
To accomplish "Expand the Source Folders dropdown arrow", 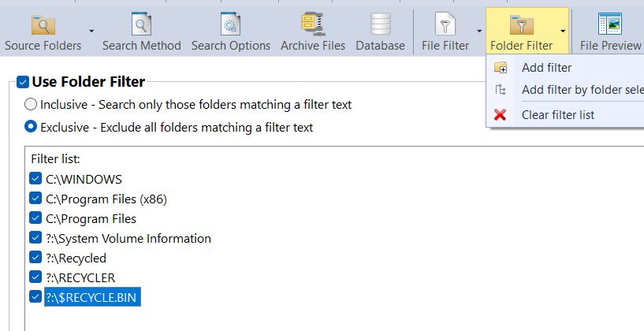I will [x=91, y=31].
